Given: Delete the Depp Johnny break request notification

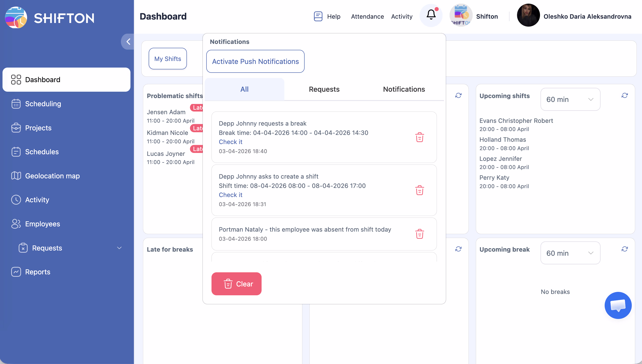Looking at the screenshot, I should (x=419, y=137).
